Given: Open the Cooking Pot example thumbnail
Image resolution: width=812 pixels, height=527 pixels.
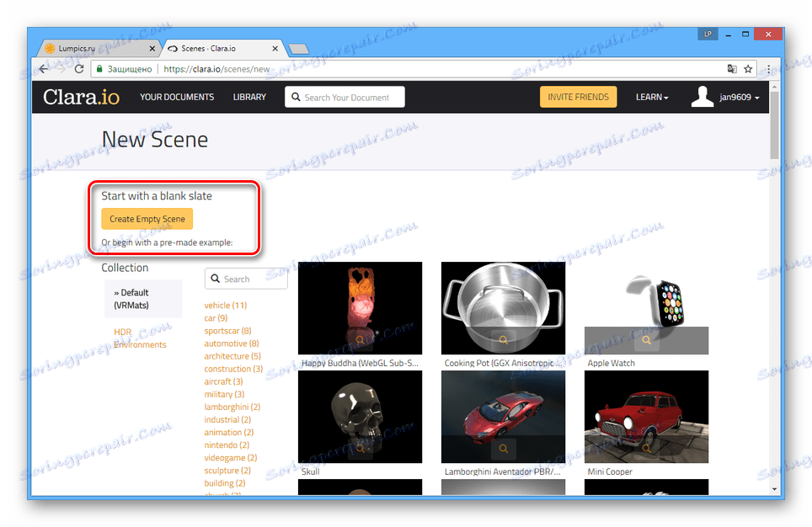Looking at the screenshot, I should click(x=503, y=308).
